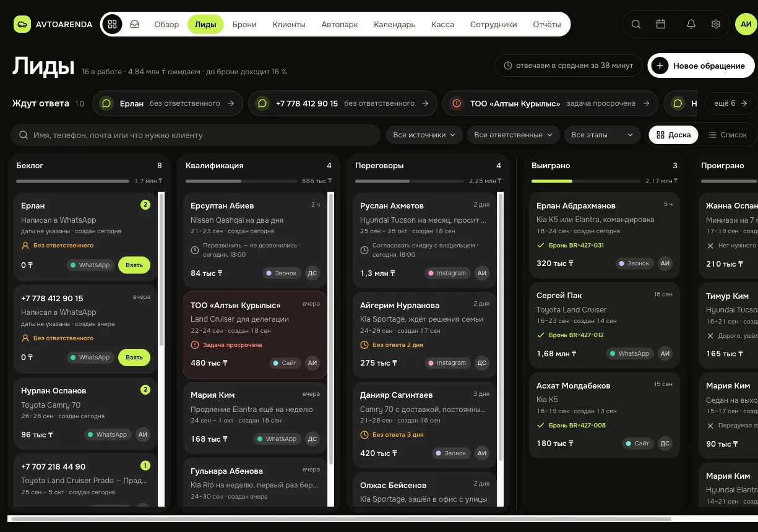Click Взять on +7 778 412 90 15 card

coord(134,357)
